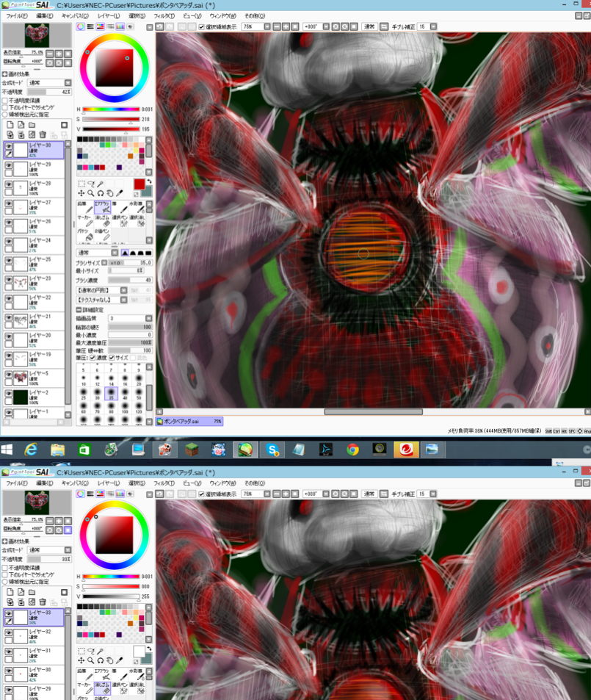Click horizontal canvas scrollbar in upper window

click(x=373, y=411)
